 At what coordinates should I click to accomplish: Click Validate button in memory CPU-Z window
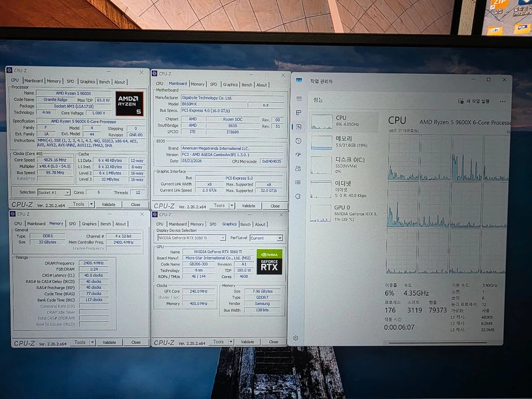coord(109,342)
